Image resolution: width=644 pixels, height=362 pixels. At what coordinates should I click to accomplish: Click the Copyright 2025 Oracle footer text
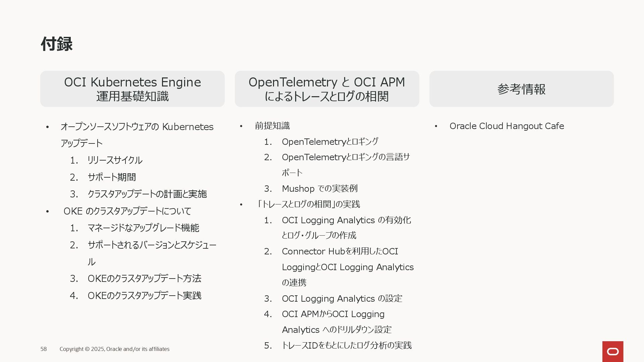click(114, 349)
